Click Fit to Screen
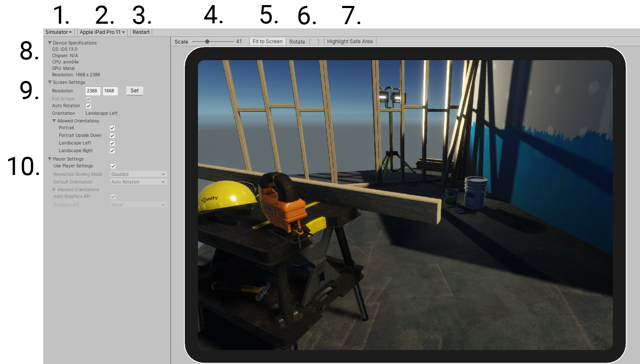Image resolution: width=640 pixels, height=364 pixels. tap(267, 41)
